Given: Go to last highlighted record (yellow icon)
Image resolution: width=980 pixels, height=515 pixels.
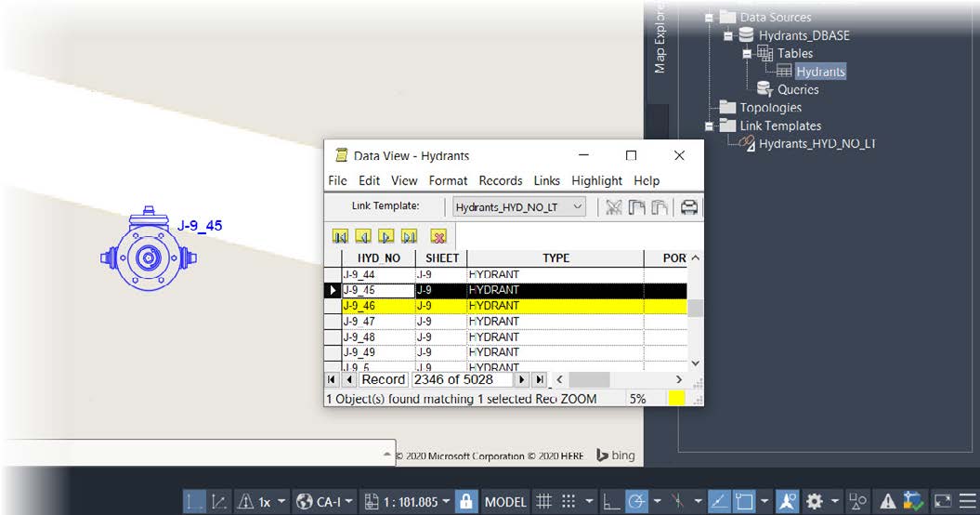Looking at the screenshot, I should pyautogui.click(x=410, y=236).
